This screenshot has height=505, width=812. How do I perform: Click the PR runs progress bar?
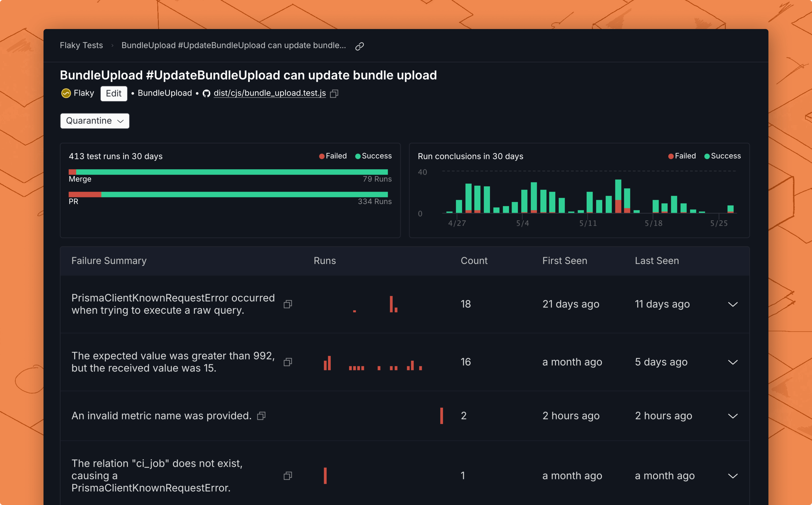pos(228,194)
